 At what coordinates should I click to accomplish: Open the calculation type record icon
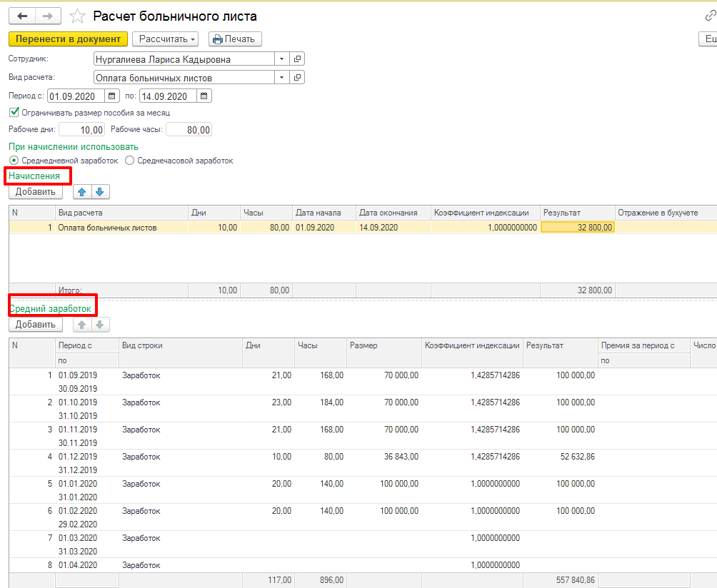click(x=298, y=78)
